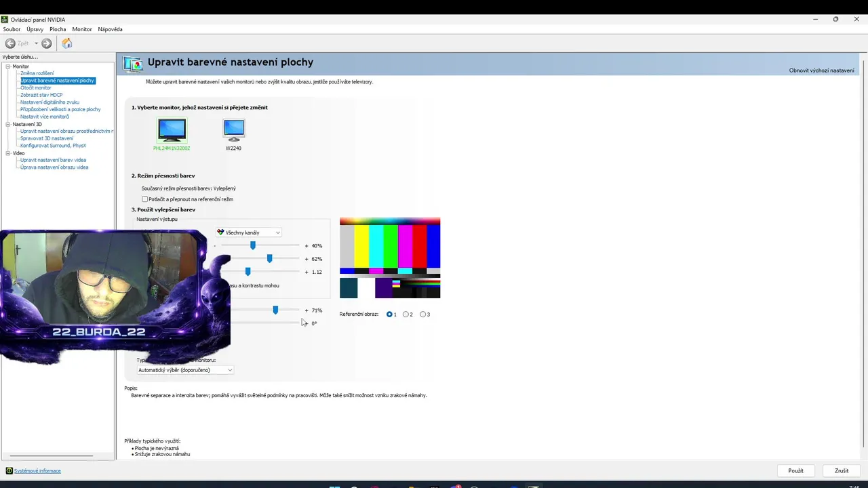
Task: Enable Potlačit a přepnout na referenční režim
Action: tap(144, 199)
